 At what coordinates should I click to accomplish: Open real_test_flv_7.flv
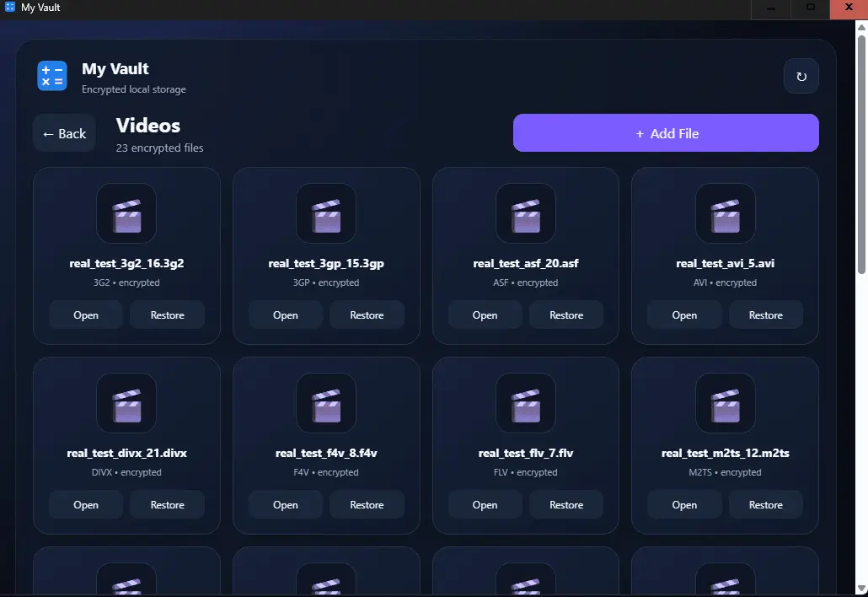(x=485, y=504)
